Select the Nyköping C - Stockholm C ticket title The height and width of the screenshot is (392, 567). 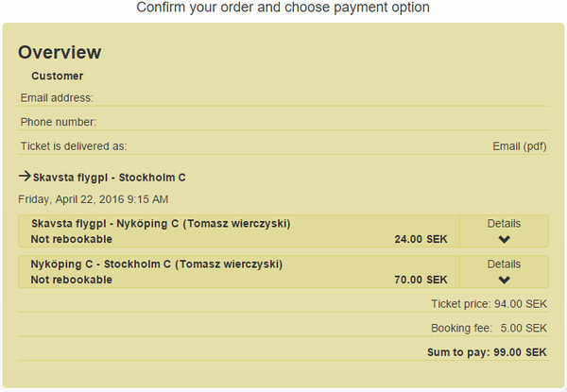coord(157,264)
